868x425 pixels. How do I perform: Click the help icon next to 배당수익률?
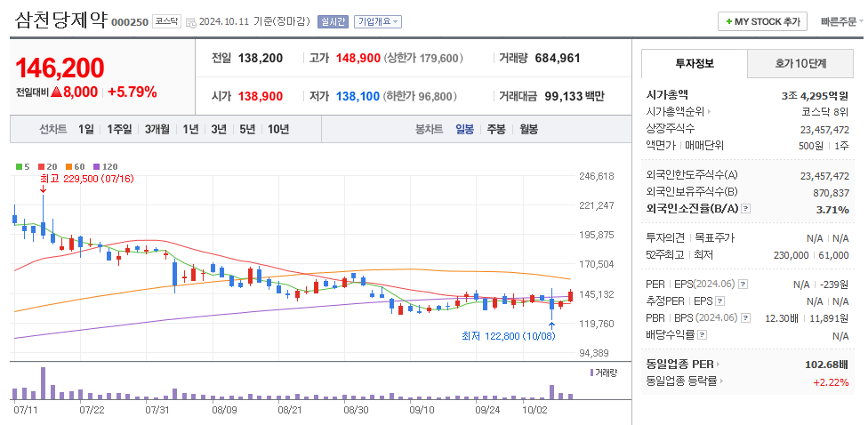point(703,335)
